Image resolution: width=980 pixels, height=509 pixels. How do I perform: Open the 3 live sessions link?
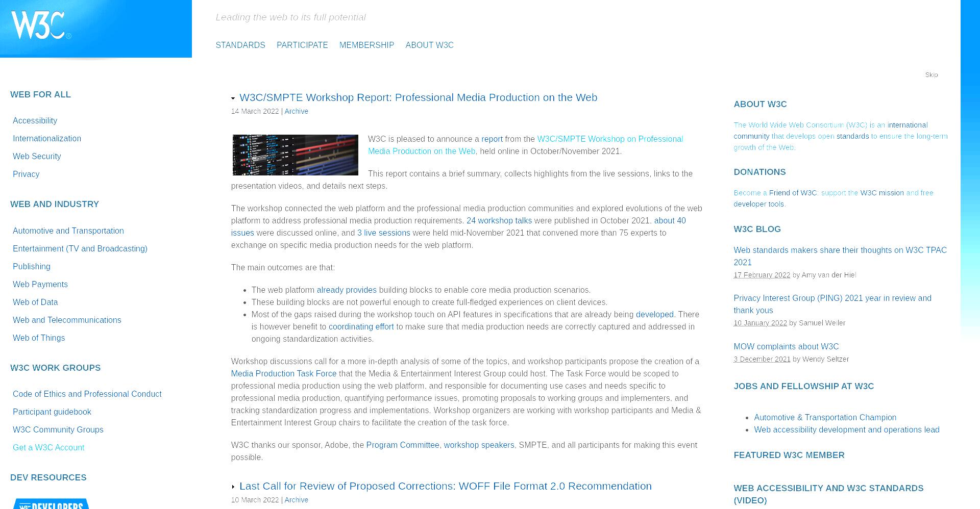click(384, 233)
